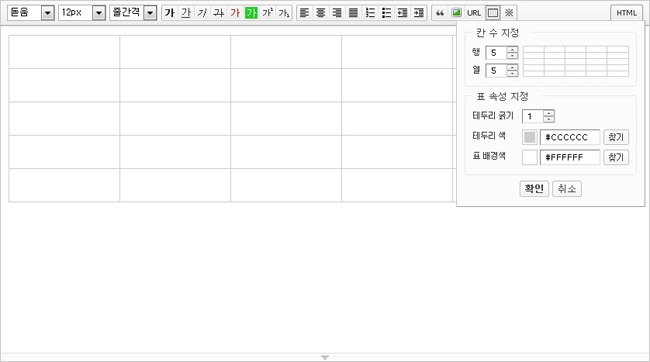The image size is (650, 362).
Task: Decrease the paragraph indent
Action: click(403, 13)
